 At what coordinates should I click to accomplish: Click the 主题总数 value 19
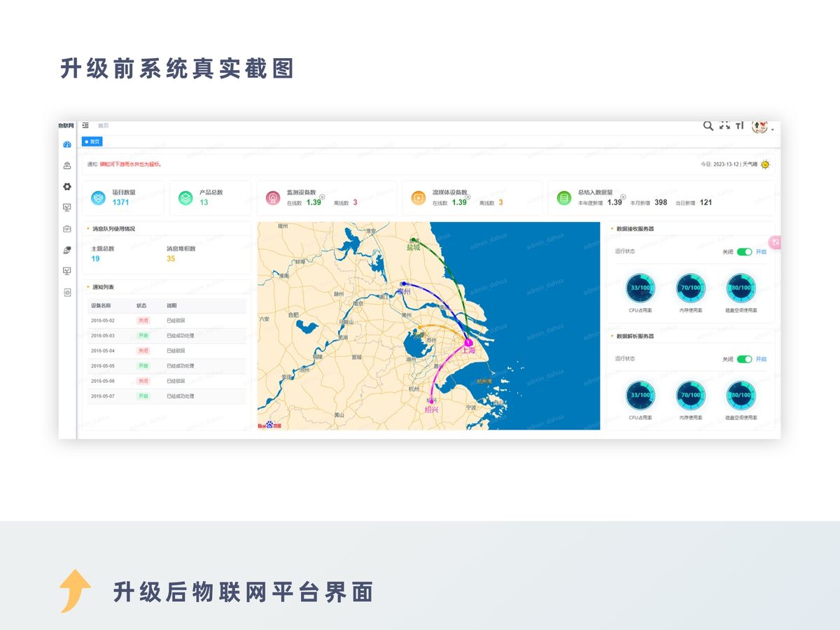click(x=95, y=259)
